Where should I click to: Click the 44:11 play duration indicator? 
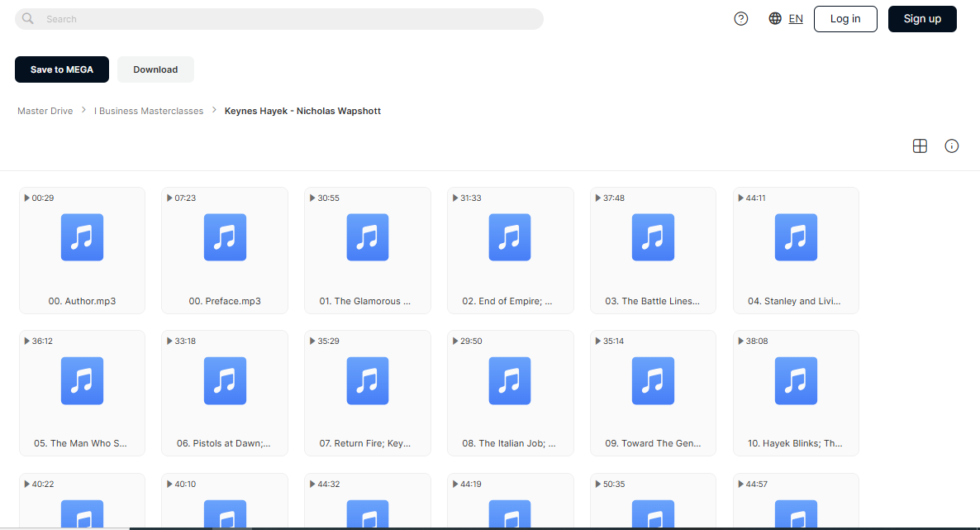tap(752, 198)
